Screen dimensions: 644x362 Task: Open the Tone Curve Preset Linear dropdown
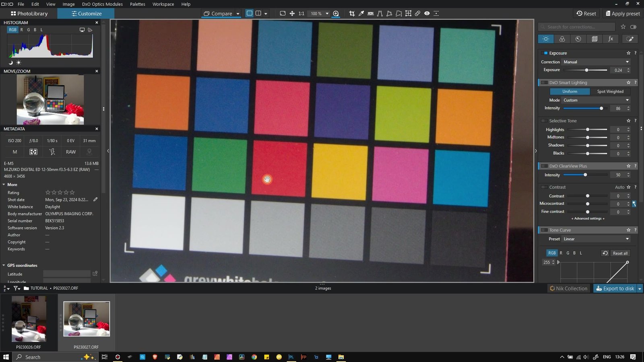click(x=596, y=239)
